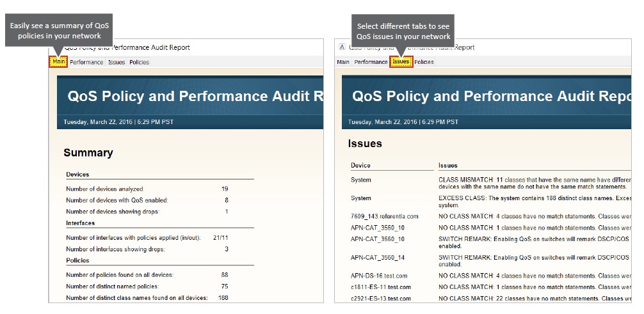Screen dimensions: 644x314
Task: Choose the c2921-ES-13.test.com device row
Action: click(x=382, y=299)
